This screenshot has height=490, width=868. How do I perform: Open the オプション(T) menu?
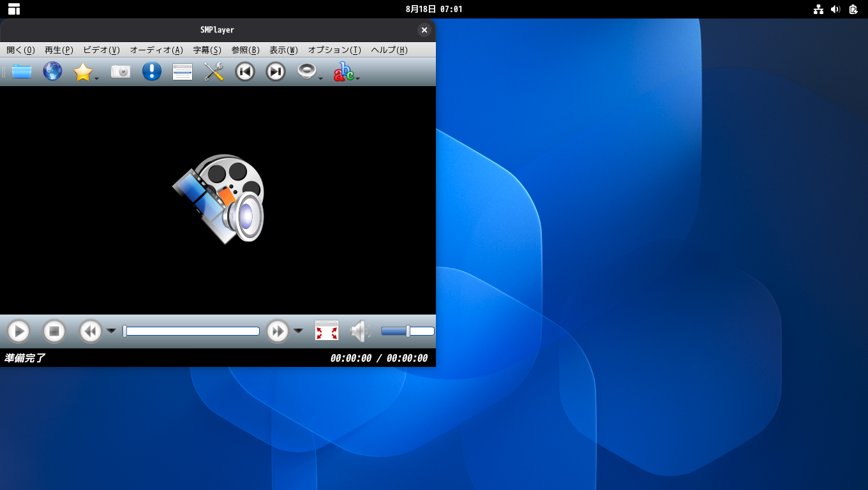pos(334,50)
